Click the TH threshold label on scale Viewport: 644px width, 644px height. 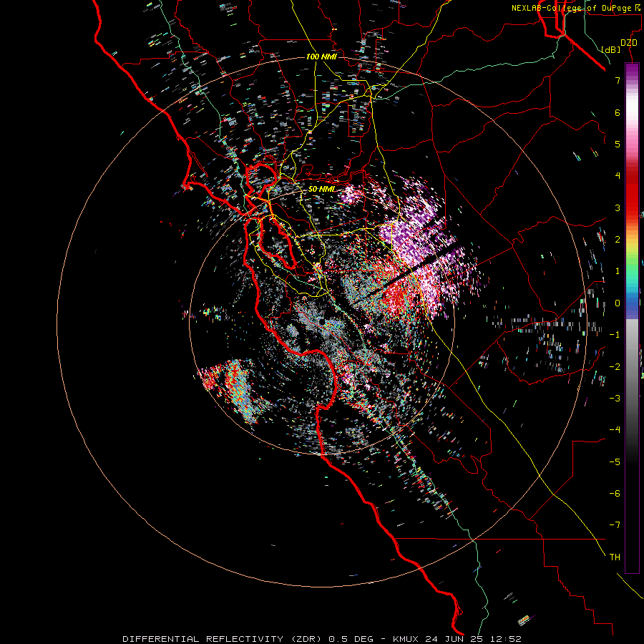(615, 557)
